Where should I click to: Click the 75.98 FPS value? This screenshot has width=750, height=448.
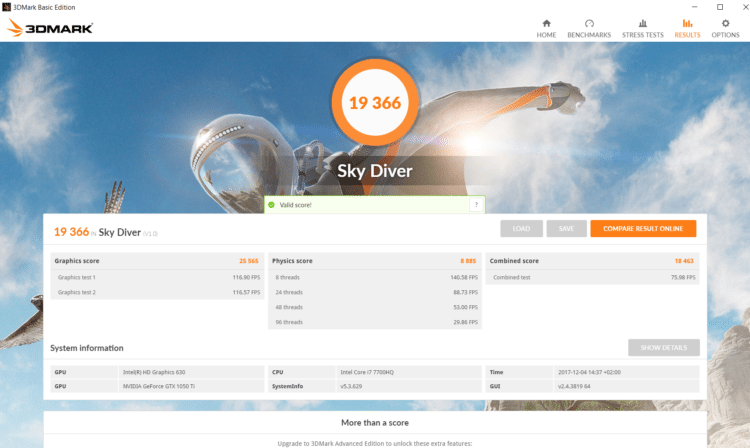pos(683,277)
